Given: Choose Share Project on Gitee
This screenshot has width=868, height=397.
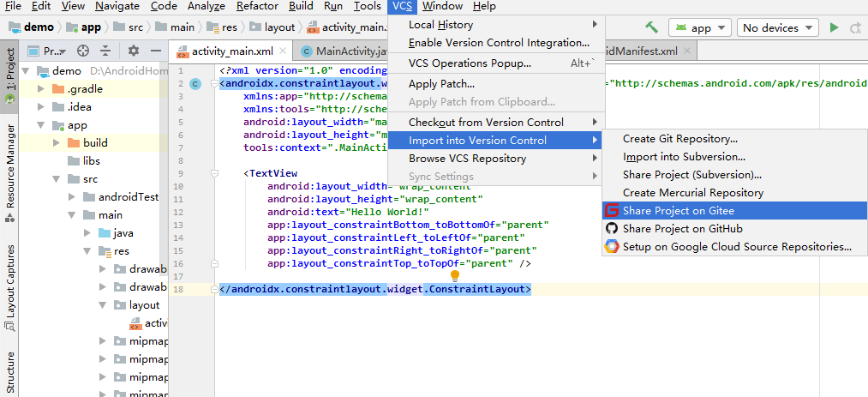Looking at the screenshot, I should click(x=734, y=210).
